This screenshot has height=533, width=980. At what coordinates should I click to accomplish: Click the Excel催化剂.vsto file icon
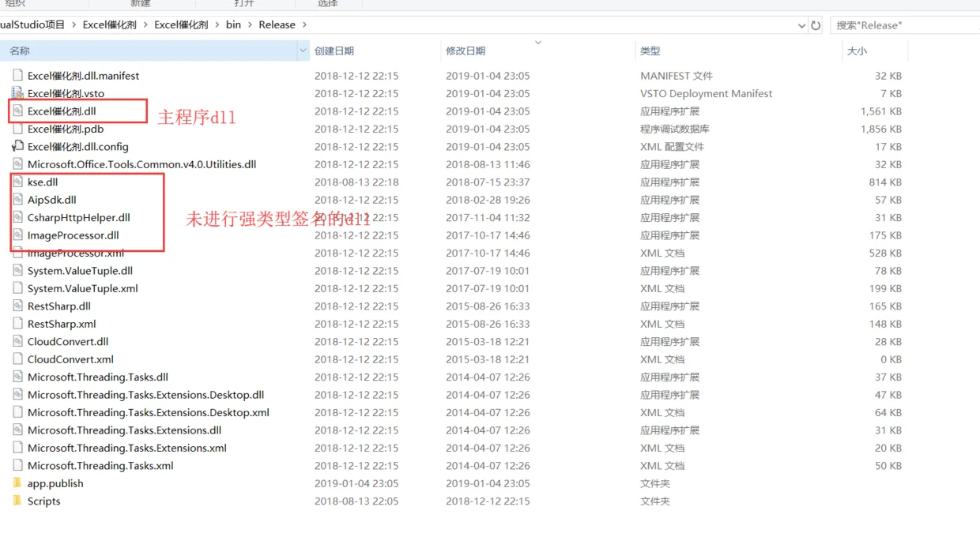tap(18, 93)
